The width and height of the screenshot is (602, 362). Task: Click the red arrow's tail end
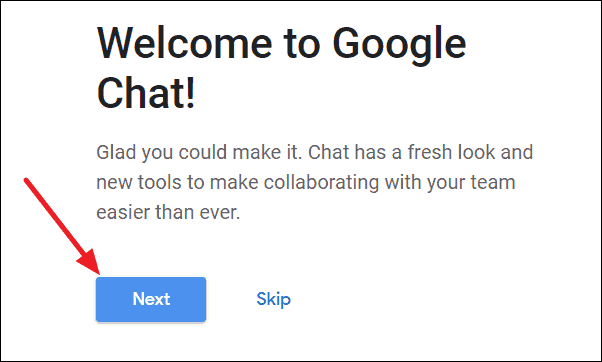click(x=26, y=180)
